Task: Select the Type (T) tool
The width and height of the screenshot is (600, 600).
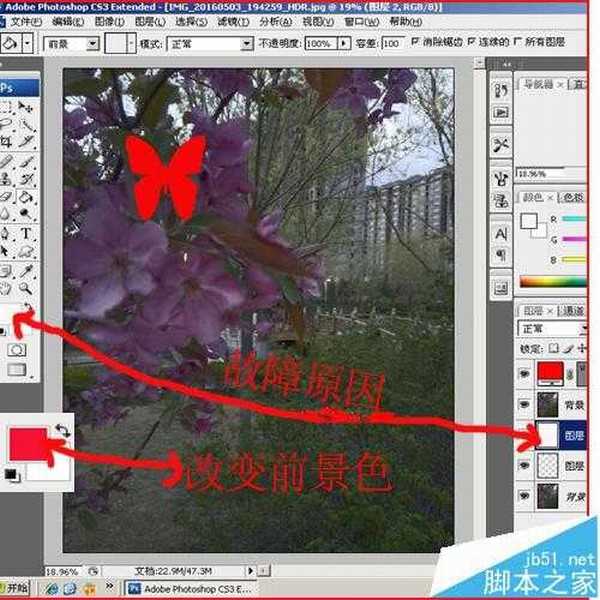Action: 26,233
